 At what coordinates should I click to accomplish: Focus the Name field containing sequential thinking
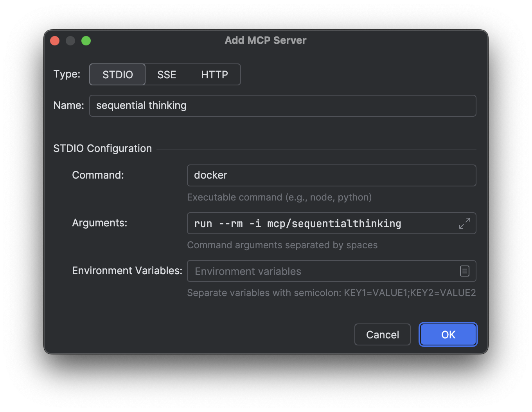(x=282, y=106)
